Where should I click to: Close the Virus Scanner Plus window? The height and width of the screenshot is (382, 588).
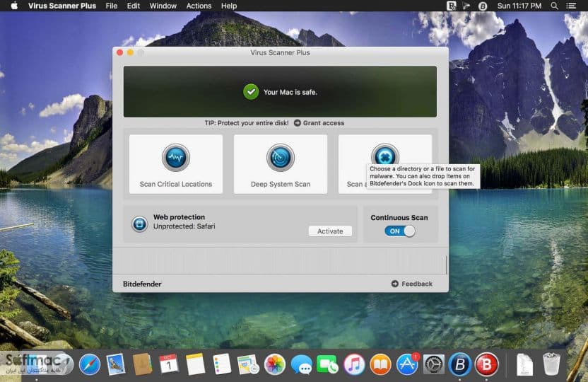coord(119,52)
